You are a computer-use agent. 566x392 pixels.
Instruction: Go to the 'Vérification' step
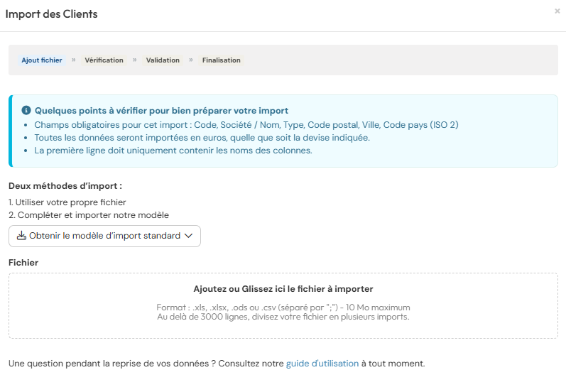click(104, 60)
